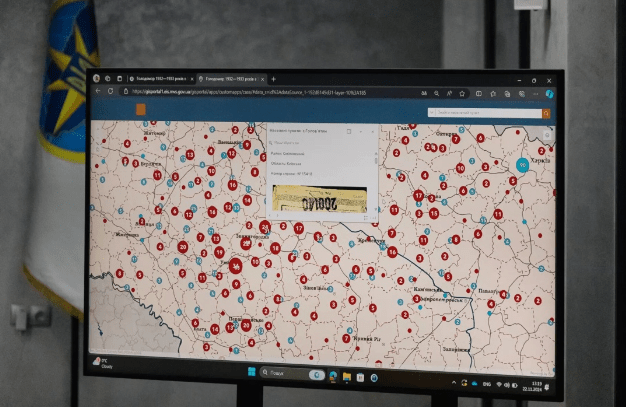Screen dimensions: 626x407
Task: Open the zoom magnifier icon in the address bar
Action: (x=436, y=93)
